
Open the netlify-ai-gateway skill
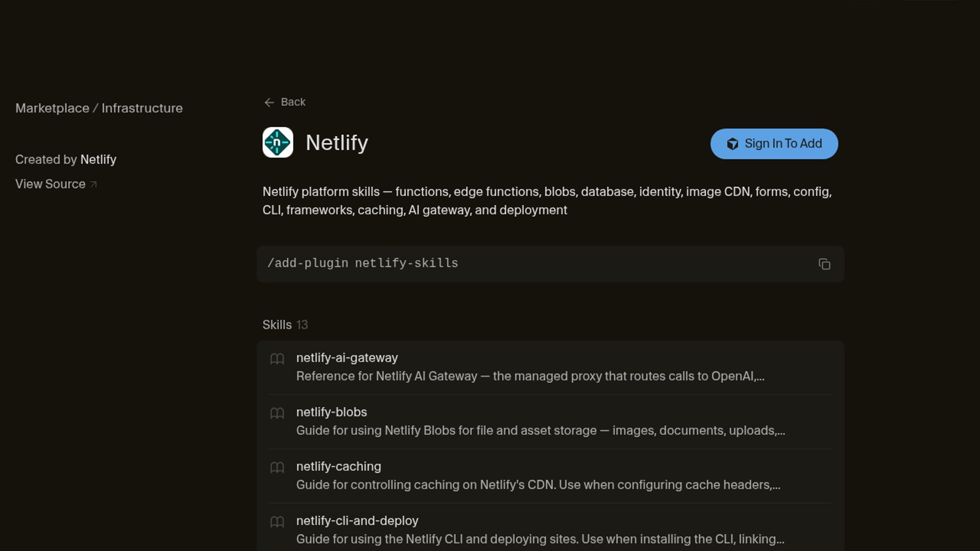(x=550, y=367)
